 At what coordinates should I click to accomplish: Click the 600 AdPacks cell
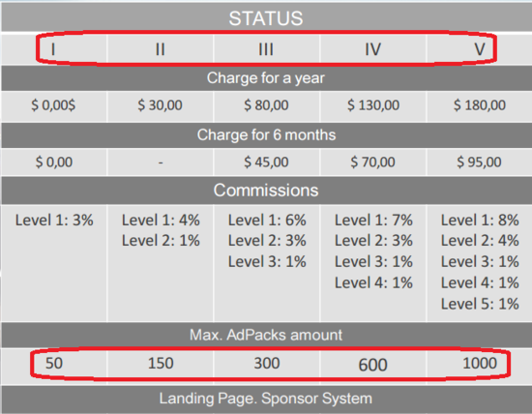click(x=372, y=365)
